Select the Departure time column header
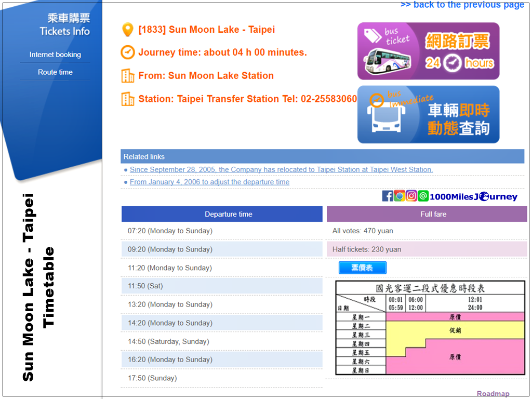This screenshot has height=399, width=532. coord(222,214)
